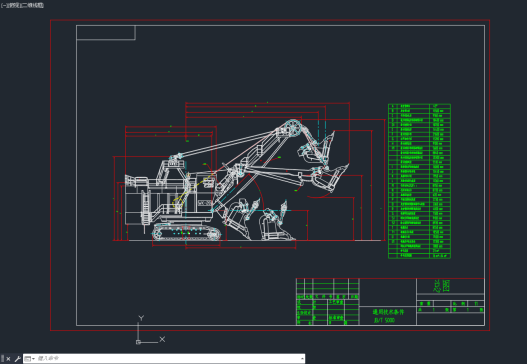Open the 二维线框 visual style menu
The image size is (527, 364).
[x=32, y=5]
